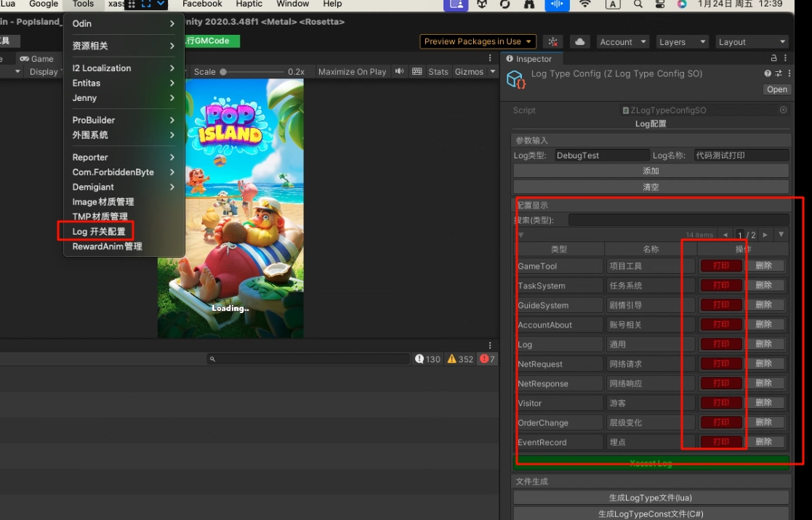Click the 清空 button in Log config
812x520 pixels.
click(651, 187)
